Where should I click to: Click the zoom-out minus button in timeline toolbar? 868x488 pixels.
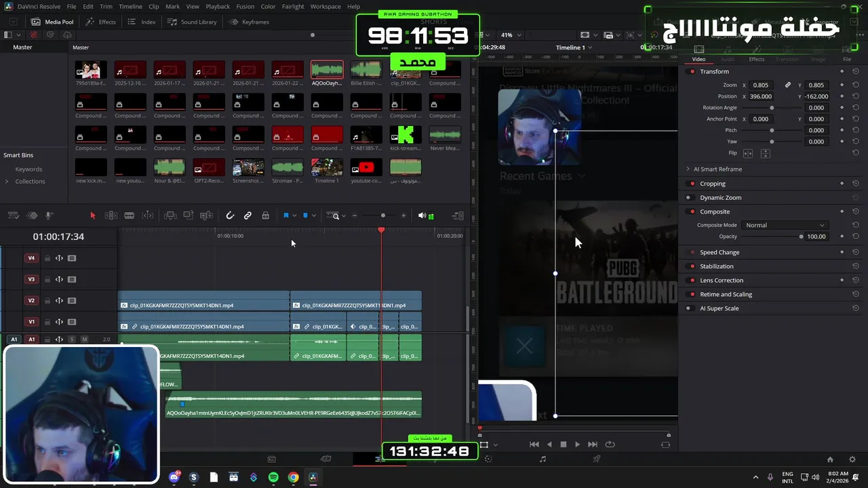(x=355, y=216)
